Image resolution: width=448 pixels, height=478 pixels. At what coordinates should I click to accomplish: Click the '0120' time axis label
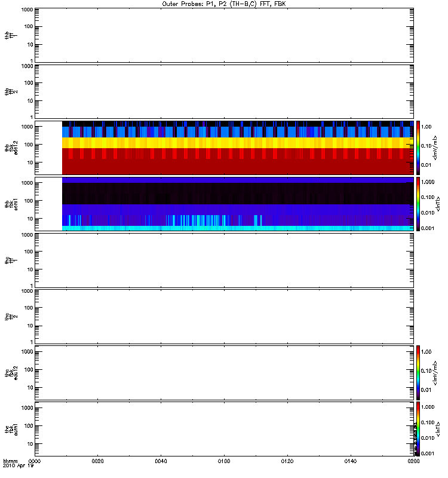(287, 461)
